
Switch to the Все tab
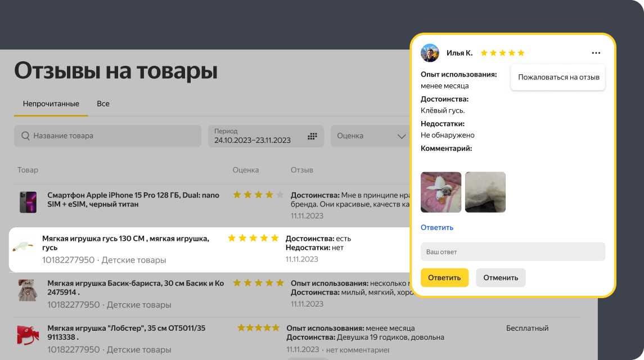click(103, 104)
